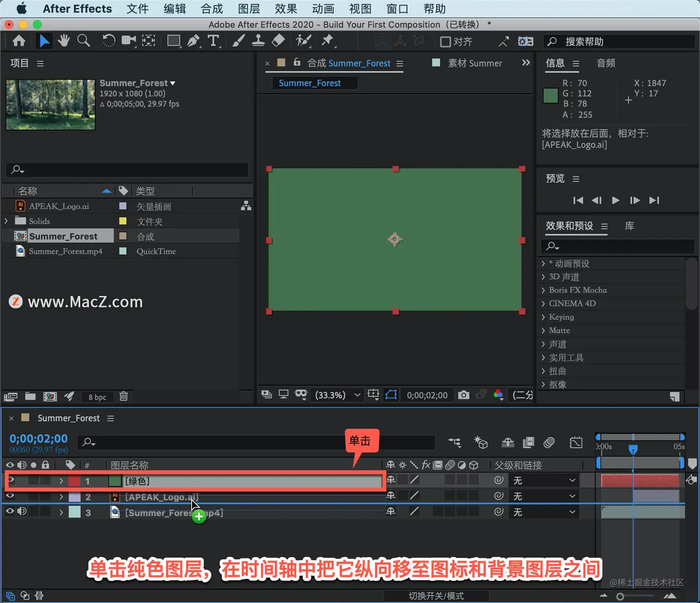Hide the APEAK_Logo.ai layer eye
The height and width of the screenshot is (603, 700).
tap(10, 496)
